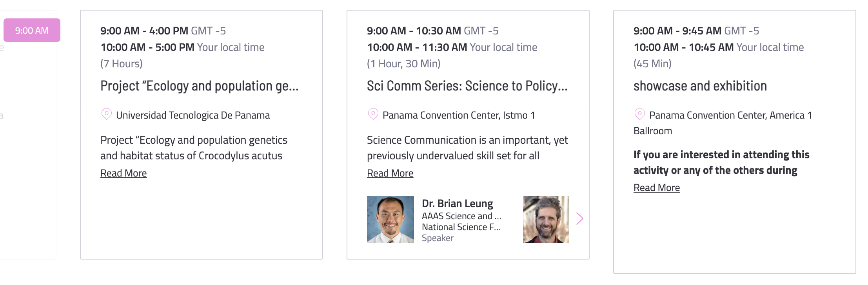Click the Dr. Brian Leung speaker name
Screen dimensions: 868x285
(458, 204)
